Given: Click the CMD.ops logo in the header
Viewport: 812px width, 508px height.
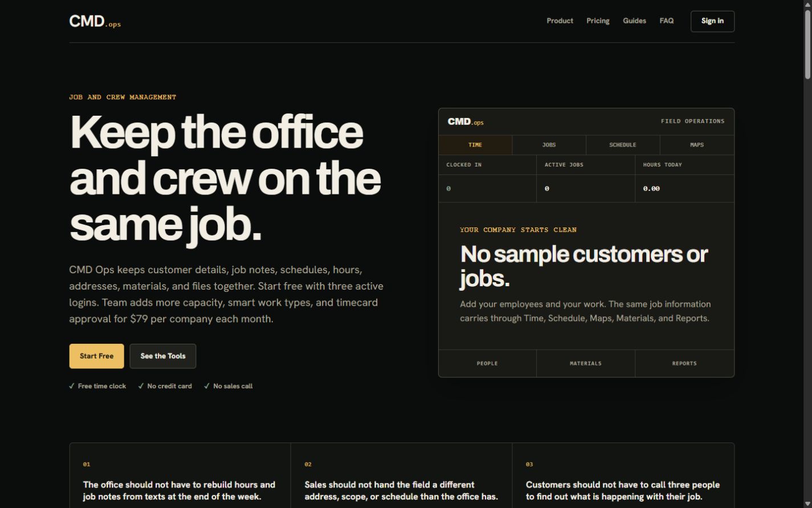Looking at the screenshot, I should tap(95, 21).
